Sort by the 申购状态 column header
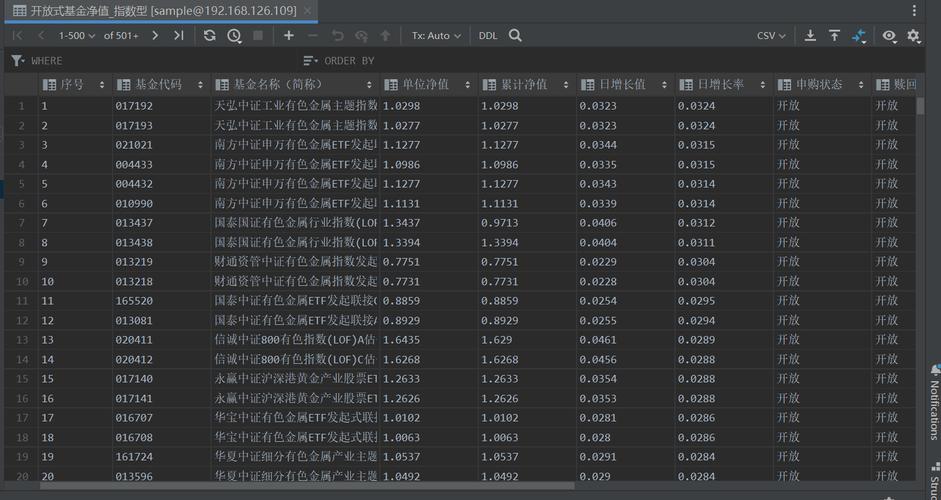This screenshot has width=941, height=500. pyautogui.click(x=822, y=85)
